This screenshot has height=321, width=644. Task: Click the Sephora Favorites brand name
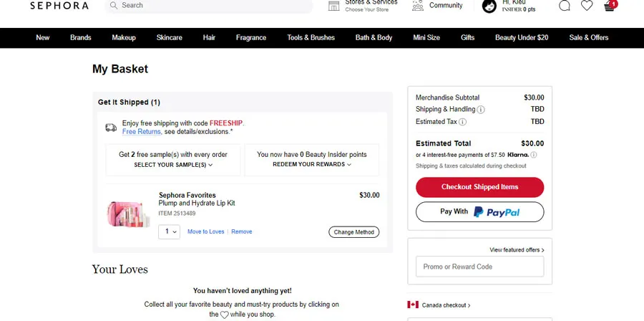(187, 195)
